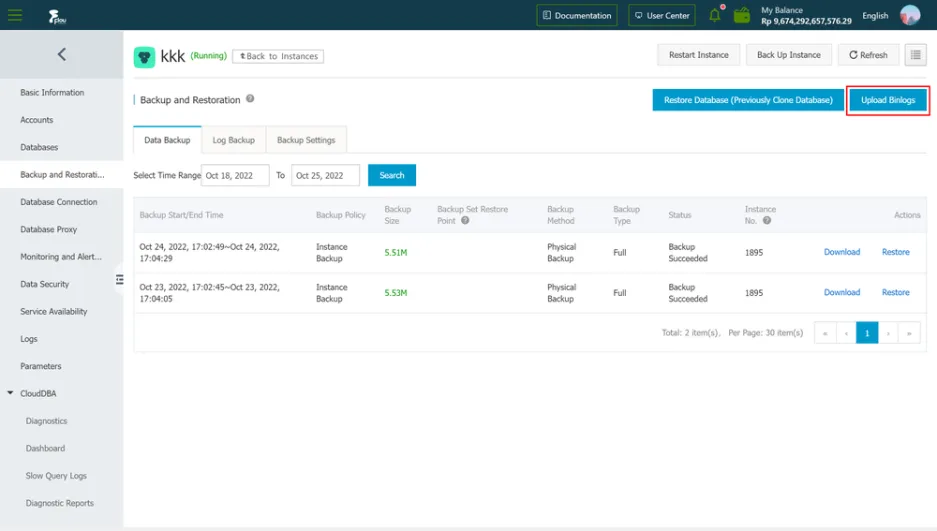Open Databases in sidebar
The width and height of the screenshot is (937, 531).
[39, 147]
